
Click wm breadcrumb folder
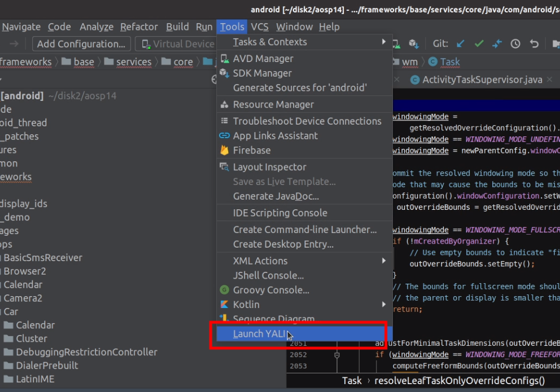406,61
